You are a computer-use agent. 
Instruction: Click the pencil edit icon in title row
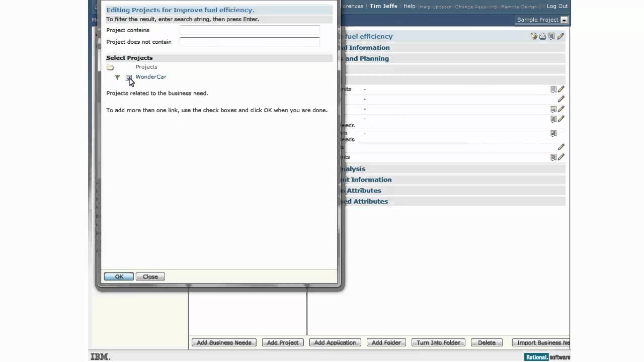click(560, 36)
